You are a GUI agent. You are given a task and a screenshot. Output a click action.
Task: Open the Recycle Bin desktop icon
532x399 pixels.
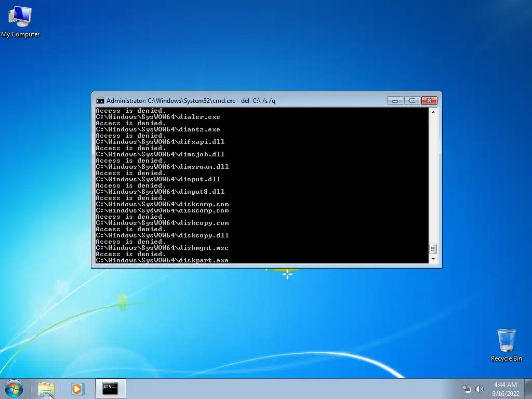(506, 345)
